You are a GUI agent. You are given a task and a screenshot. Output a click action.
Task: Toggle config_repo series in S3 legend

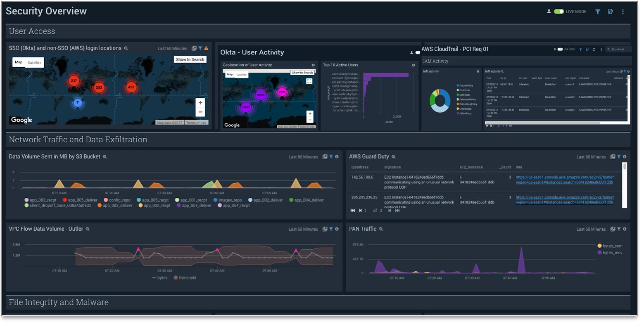[x=117, y=200]
